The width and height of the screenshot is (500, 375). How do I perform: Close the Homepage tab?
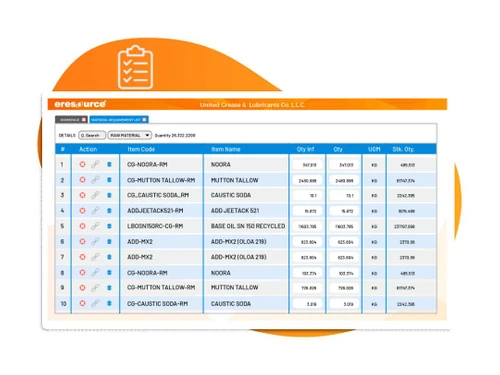click(84, 120)
